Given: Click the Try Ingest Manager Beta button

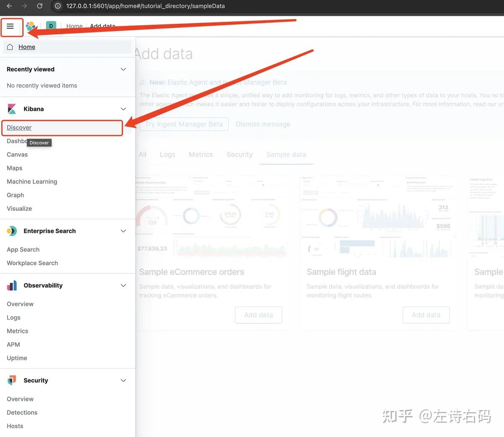Looking at the screenshot, I should point(184,124).
